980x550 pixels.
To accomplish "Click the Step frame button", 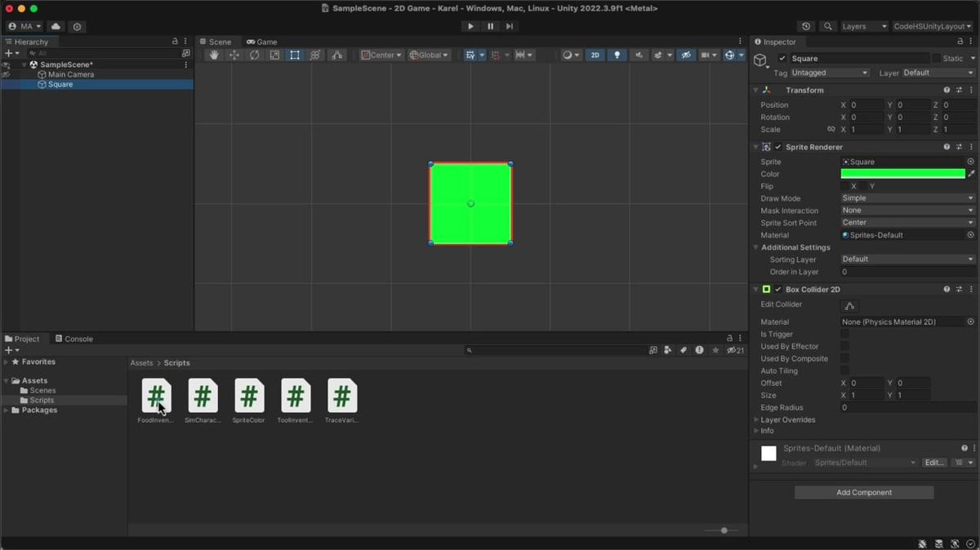I will (x=510, y=26).
